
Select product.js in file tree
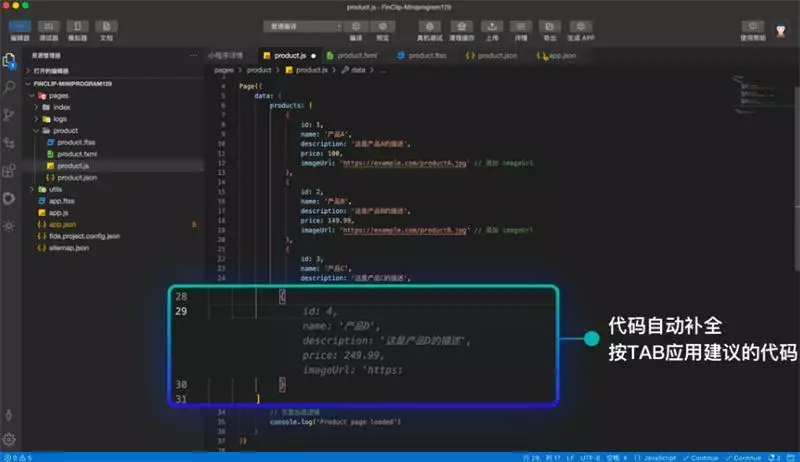(68, 166)
